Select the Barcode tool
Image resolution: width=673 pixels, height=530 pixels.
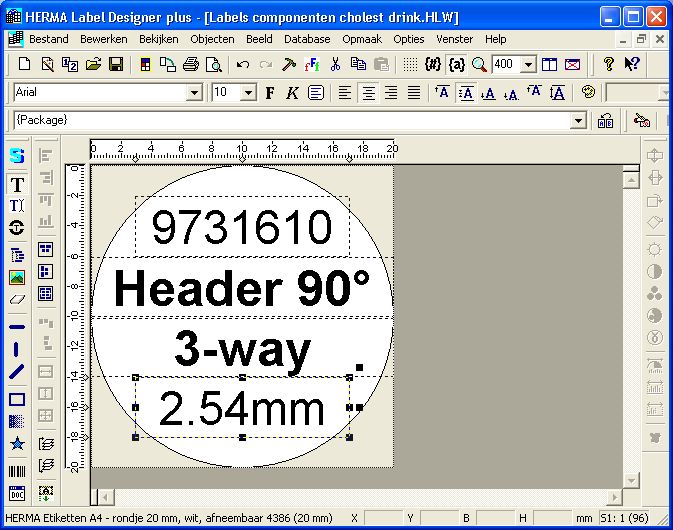pyautogui.click(x=17, y=471)
